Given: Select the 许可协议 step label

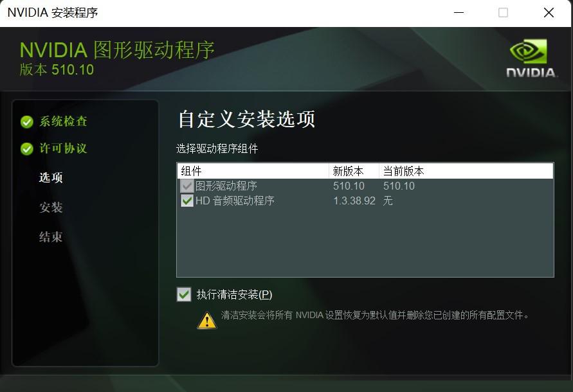Looking at the screenshot, I should click(x=63, y=148).
